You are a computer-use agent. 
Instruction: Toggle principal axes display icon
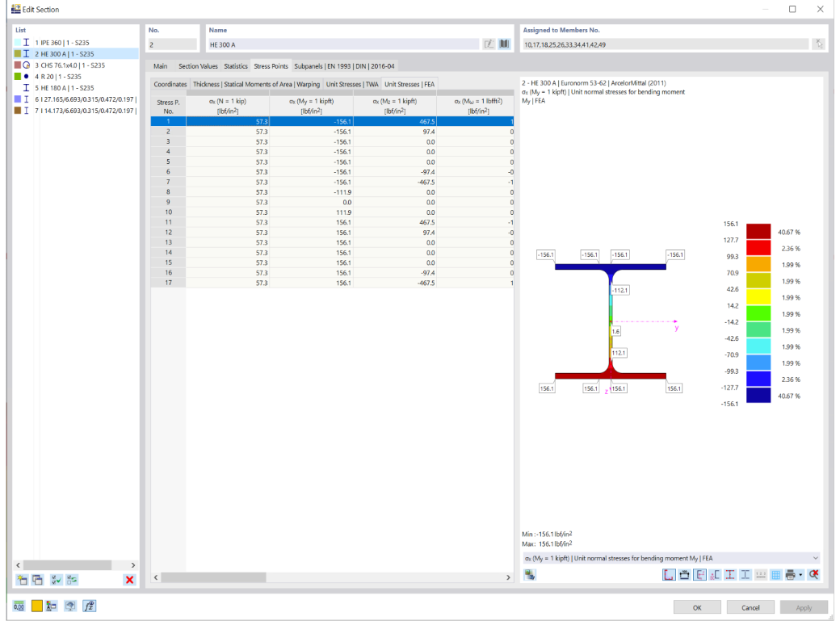coord(699,575)
